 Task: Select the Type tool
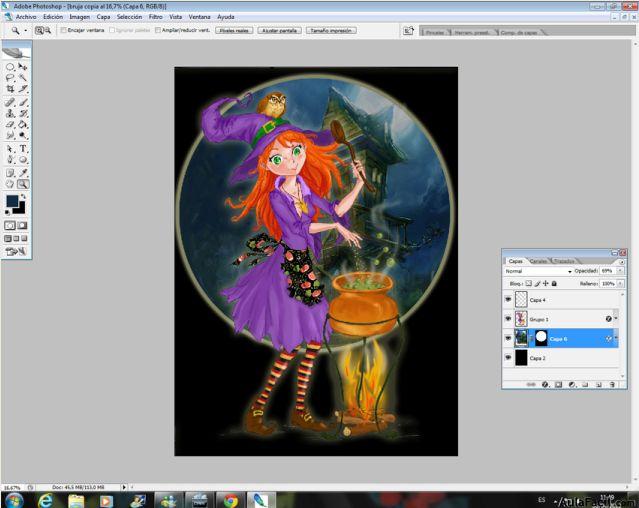pos(23,149)
